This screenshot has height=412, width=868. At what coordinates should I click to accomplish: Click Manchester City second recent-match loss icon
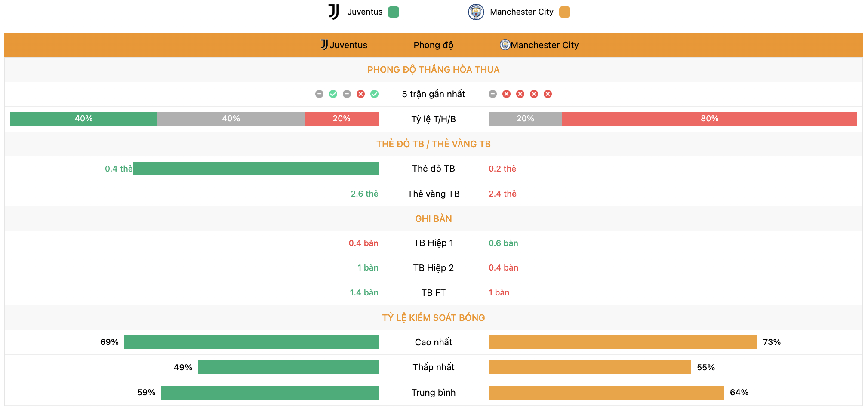507,94
